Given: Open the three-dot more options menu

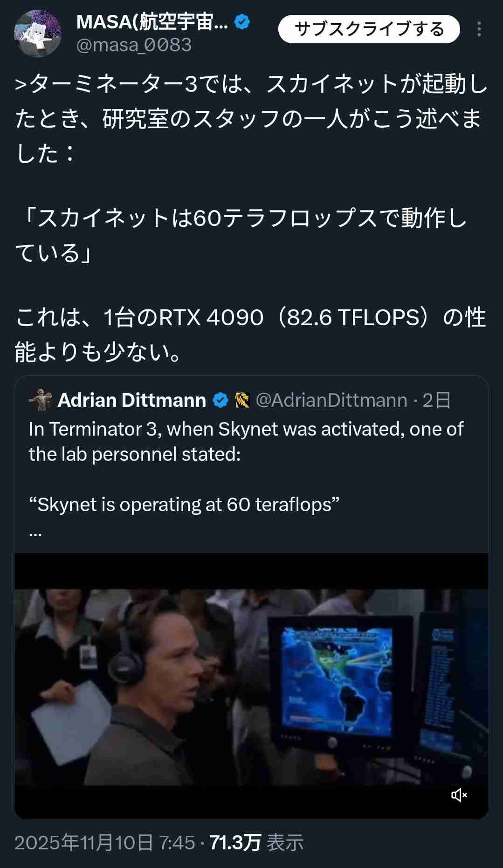Looking at the screenshot, I should (479, 29).
